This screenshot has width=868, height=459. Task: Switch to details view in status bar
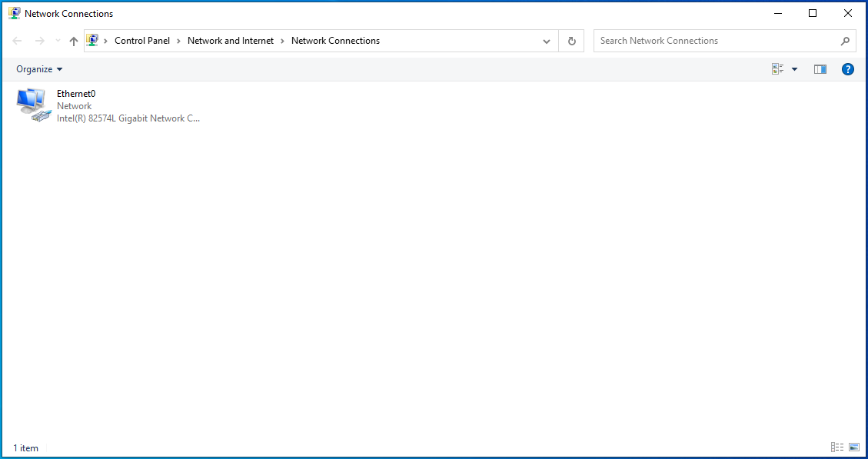coord(837,447)
